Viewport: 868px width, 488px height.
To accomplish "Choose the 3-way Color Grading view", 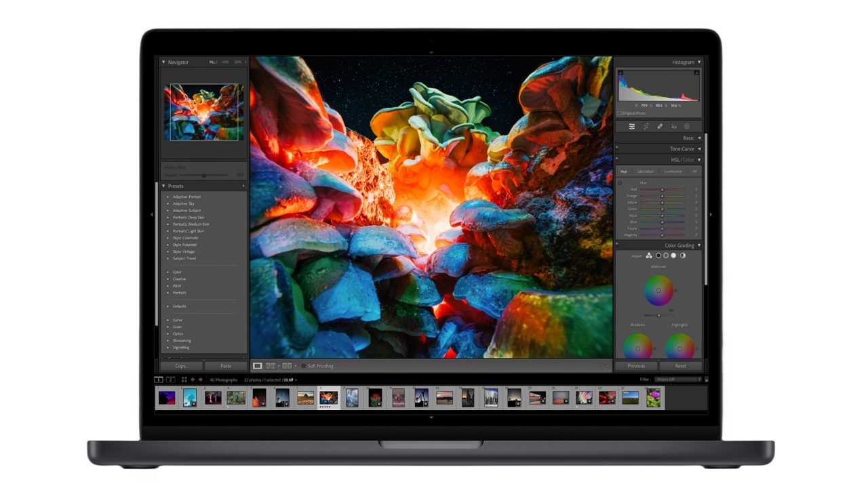I will (x=649, y=256).
